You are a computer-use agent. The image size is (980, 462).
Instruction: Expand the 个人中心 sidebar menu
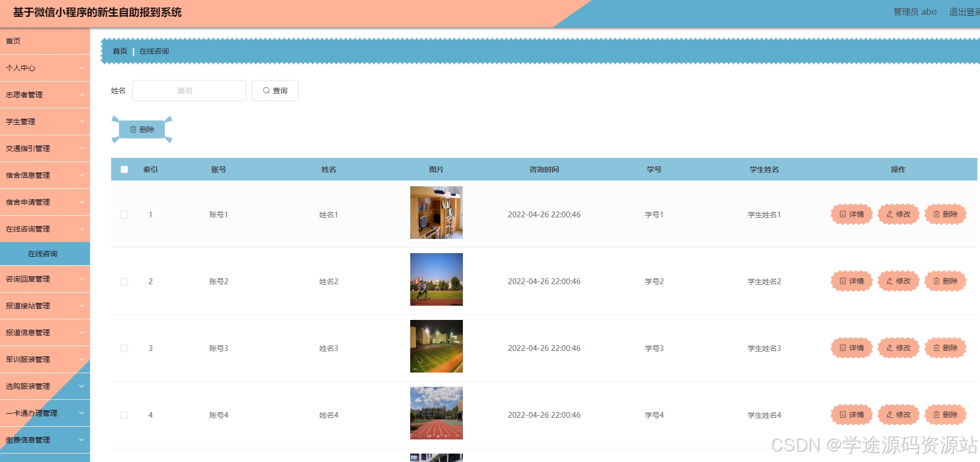click(x=45, y=68)
